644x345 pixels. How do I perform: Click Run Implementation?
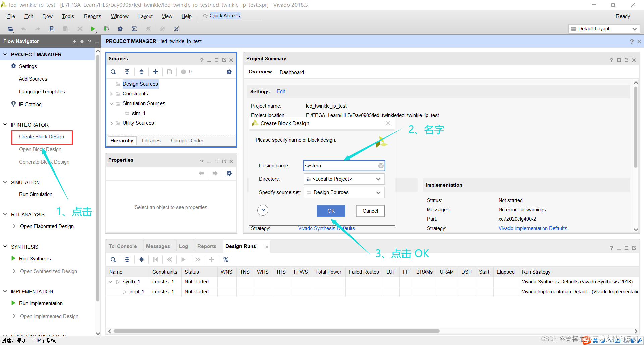(41, 303)
